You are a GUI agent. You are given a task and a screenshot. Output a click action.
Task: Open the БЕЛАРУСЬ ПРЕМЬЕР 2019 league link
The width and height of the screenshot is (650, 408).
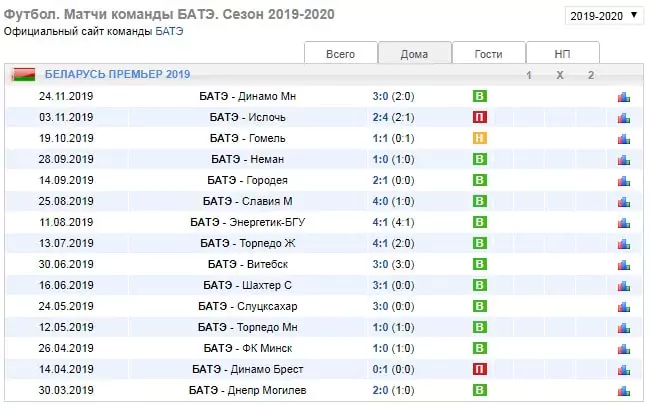[117, 74]
